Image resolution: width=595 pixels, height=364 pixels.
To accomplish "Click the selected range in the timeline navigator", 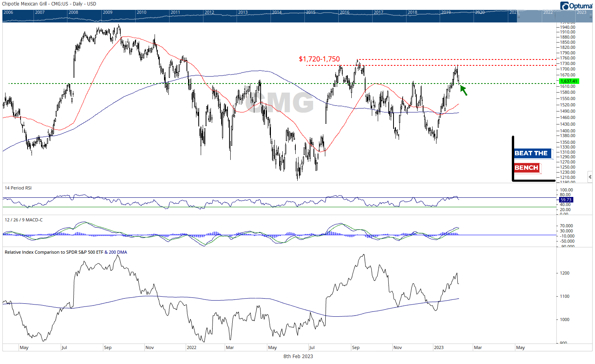I will click(x=554, y=16).
